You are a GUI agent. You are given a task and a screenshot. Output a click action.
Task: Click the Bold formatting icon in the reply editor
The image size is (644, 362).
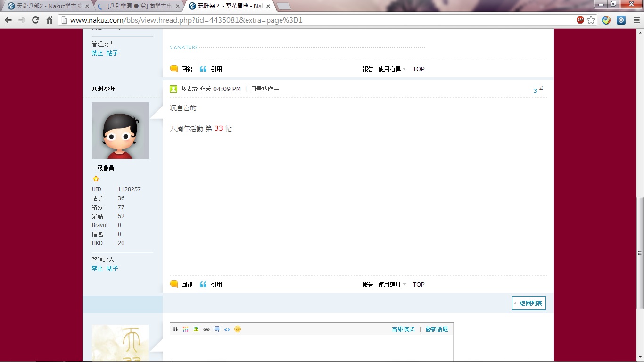[x=175, y=329]
